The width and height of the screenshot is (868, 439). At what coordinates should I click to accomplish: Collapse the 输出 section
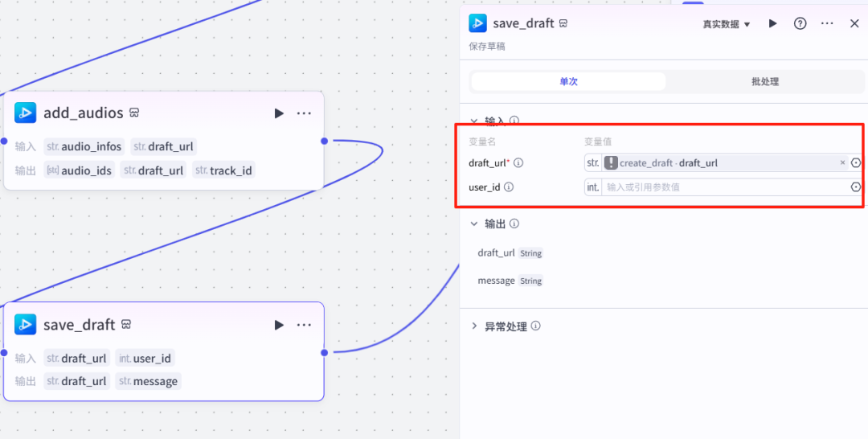[474, 224]
